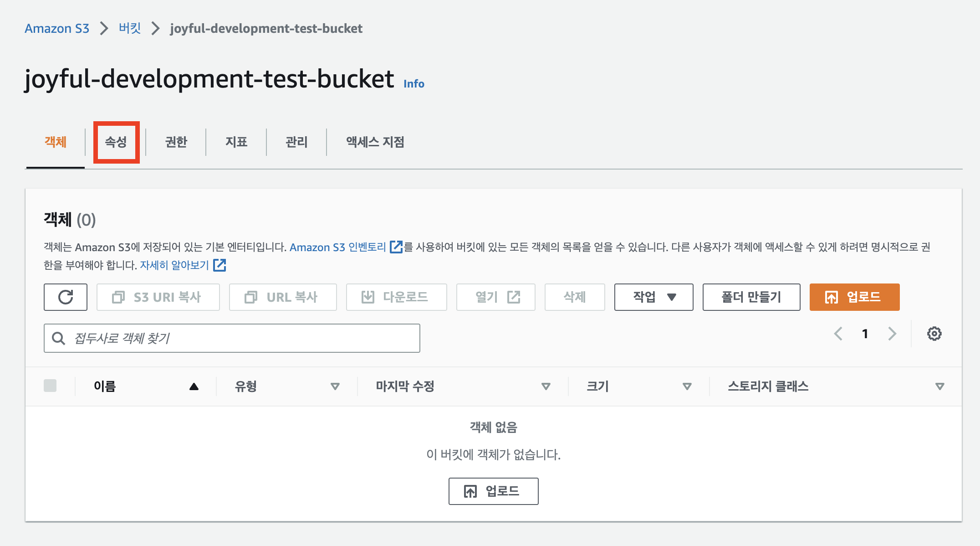Expand the 작업 actions dropdown
Screen dimensions: 980x546
coord(653,297)
